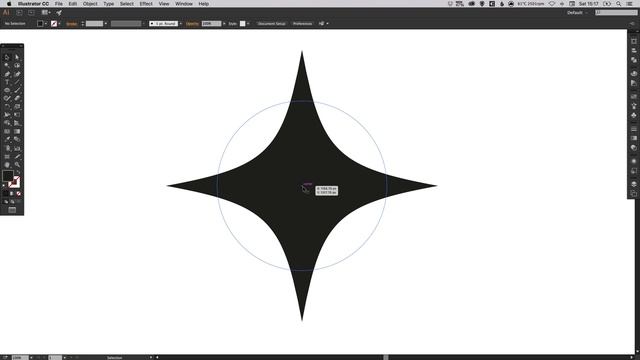The image size is (640, 360).
Task: Open the Stroke panel icon in the right dock
Action: pos(633,129)
